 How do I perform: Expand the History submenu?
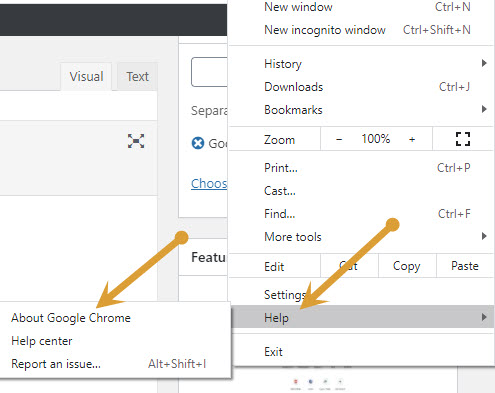pos(361,64)
